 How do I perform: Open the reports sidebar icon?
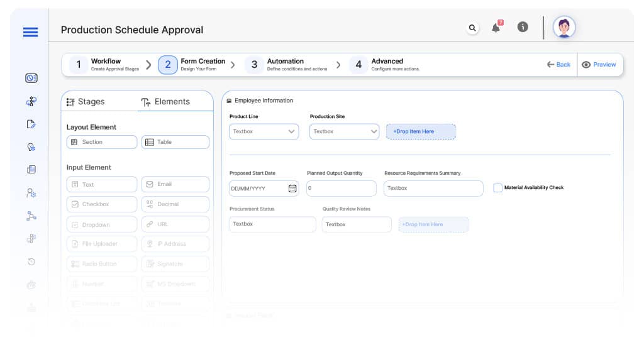click(x=31, y=170)
